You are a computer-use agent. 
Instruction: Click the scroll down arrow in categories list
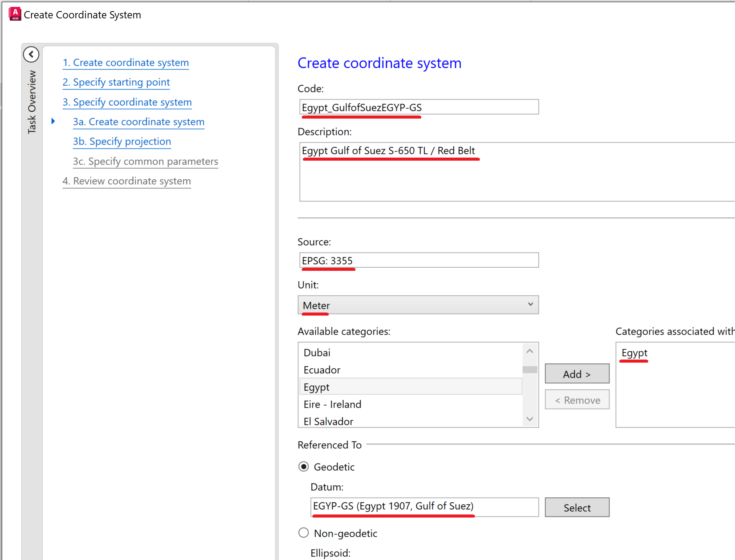530,419
